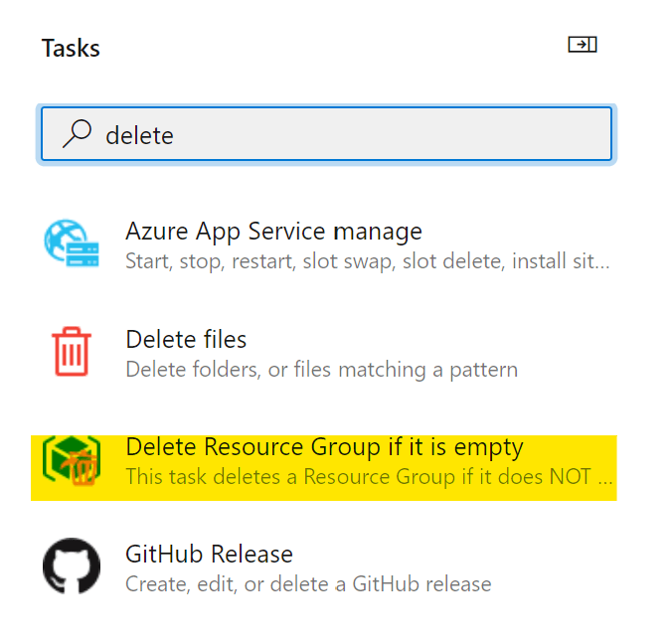Click the 'Create, edit, or delete a GitHub release' text
Screen dimensions: 670x644
coord(308,584)
